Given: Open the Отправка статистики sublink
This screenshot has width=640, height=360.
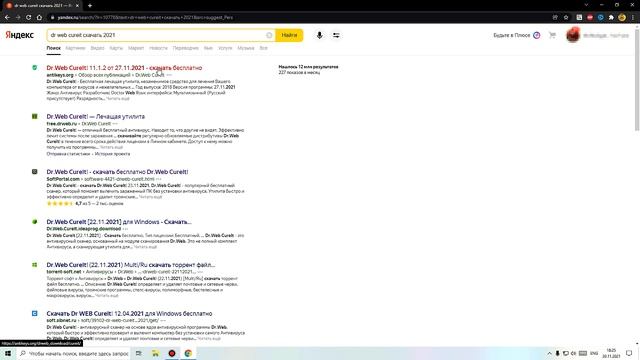Looking at the screenshot, I should tap(68, 154).
